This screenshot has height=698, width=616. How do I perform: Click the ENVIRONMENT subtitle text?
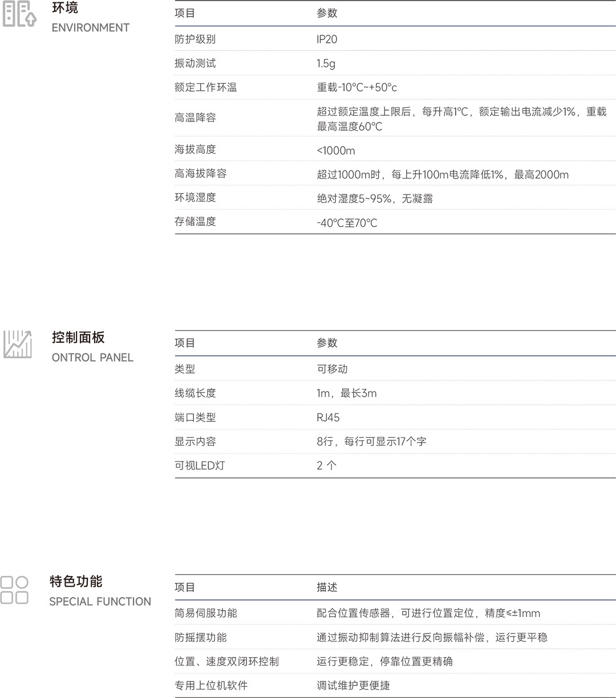pyautogui.click(x=91, y=27)
